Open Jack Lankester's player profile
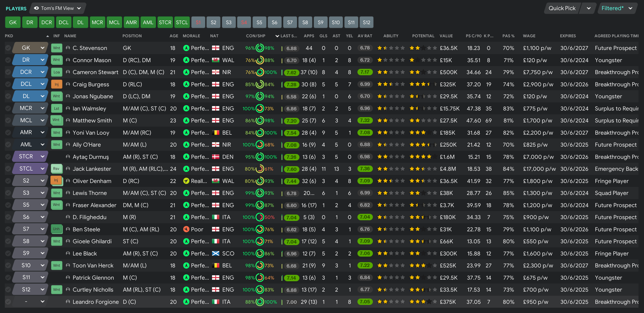Screen dimensions: 644x313 (92, 169)
